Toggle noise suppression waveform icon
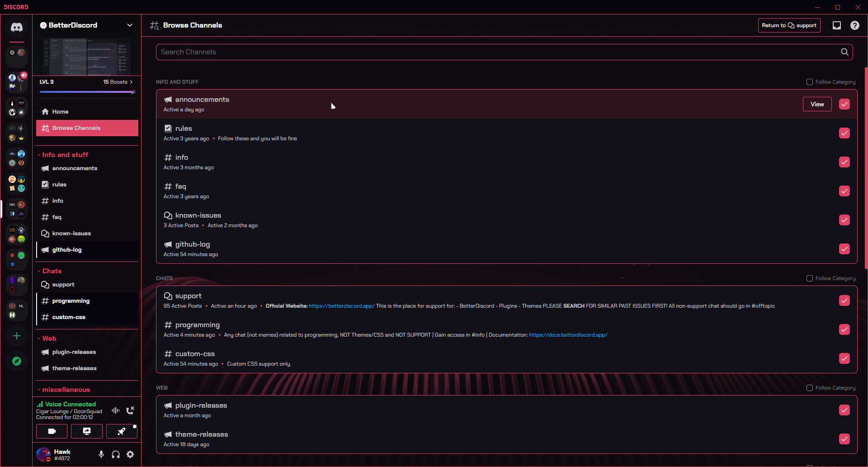Image resolution: width=868 pixels, height=467 pixels. (x=116, y=410)
